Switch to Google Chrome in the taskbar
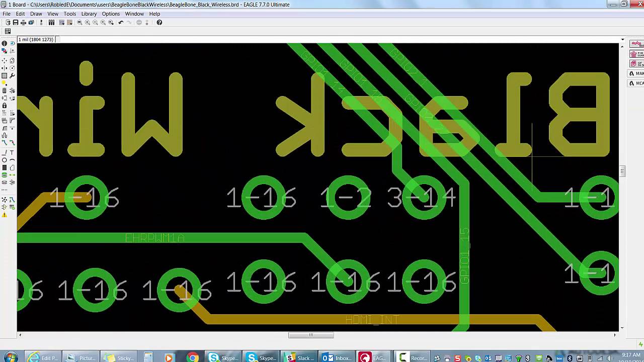Screen dimensions: 644x362 tap(193, 357)
